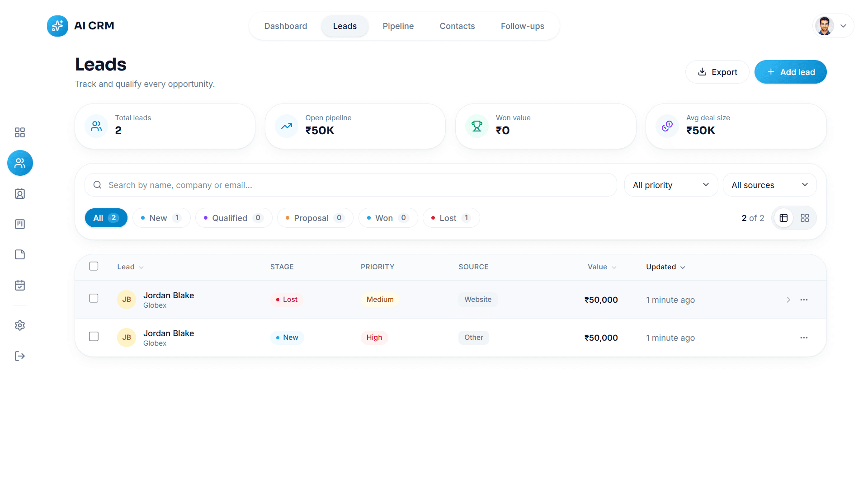Open the contacts badge icon in sidebar

click(x=20, y=194)
